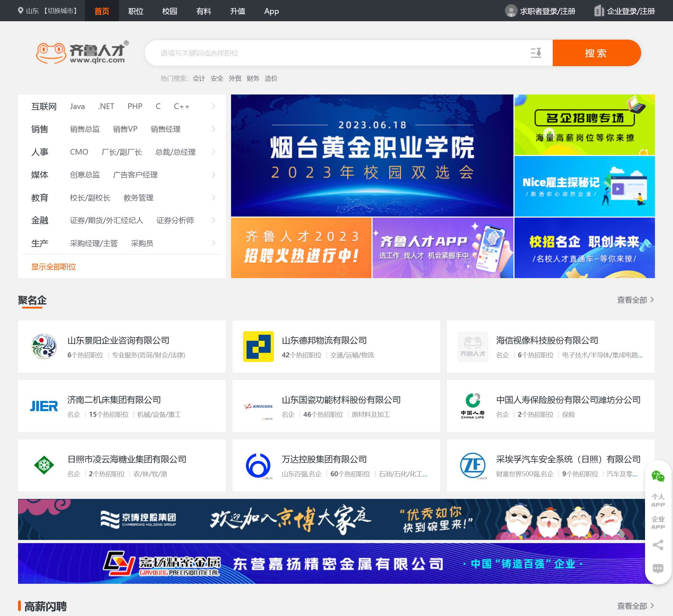Click the 证券分析师 job link
Image resolution: width=673 pixels, height=616 pixels.
tap(175, 220)
